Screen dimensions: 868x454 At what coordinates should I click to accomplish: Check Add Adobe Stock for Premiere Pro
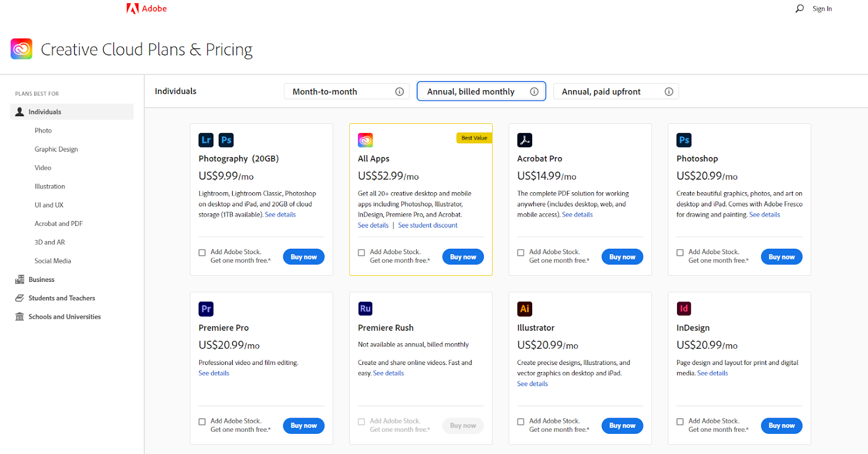[202, 422]
